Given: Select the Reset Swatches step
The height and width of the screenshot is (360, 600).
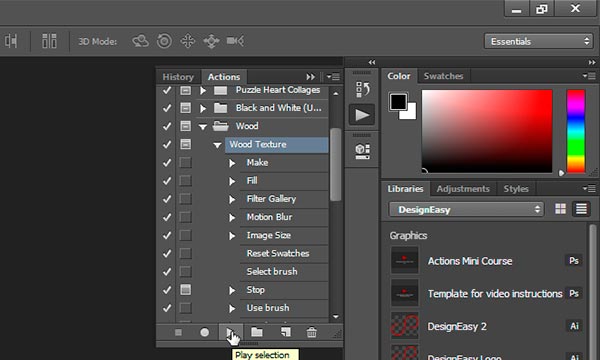Looking at the screenshot, I should point(278,253).
